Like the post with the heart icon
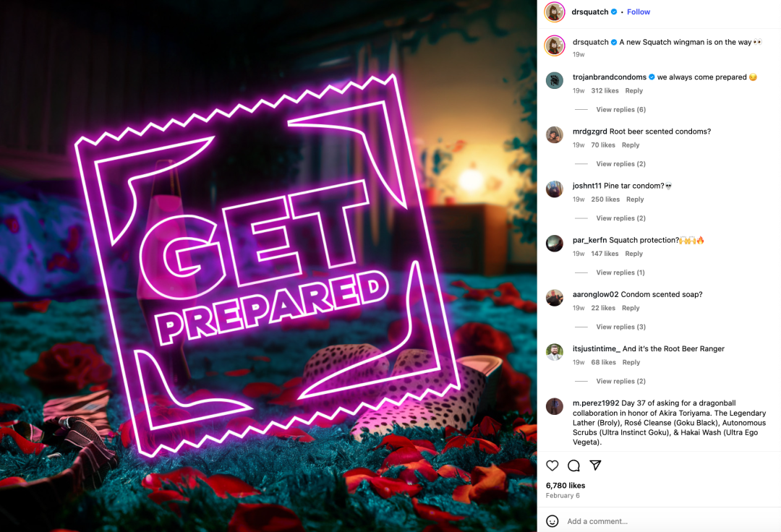Screen dimensions: 781x532 [552, 465]
